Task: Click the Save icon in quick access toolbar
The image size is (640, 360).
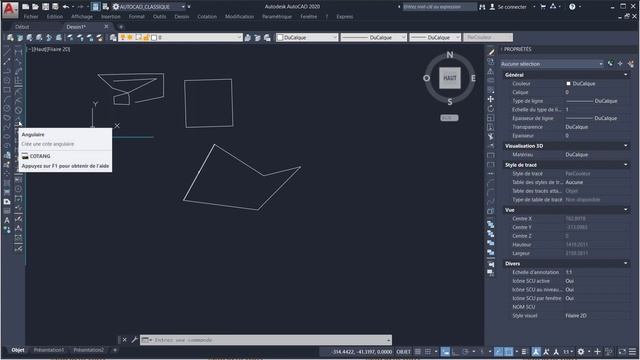Action: pos(45,7)
